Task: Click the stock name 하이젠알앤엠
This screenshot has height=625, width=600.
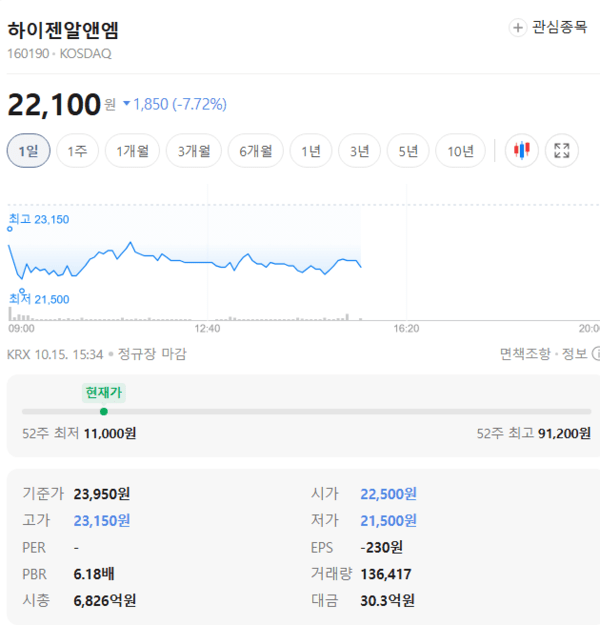Action: click(x=63, y=30)
